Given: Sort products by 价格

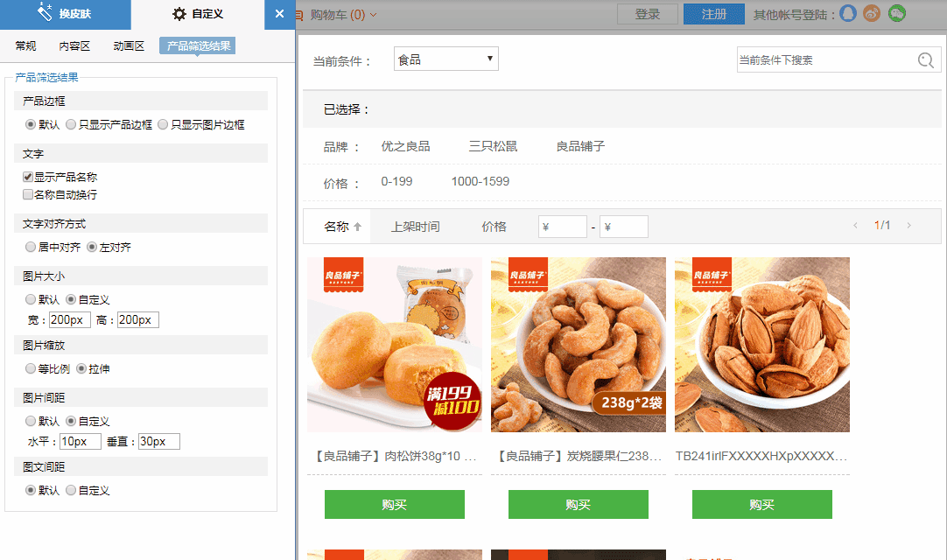Looking at the screenshot, I should [x=494, y=227].
